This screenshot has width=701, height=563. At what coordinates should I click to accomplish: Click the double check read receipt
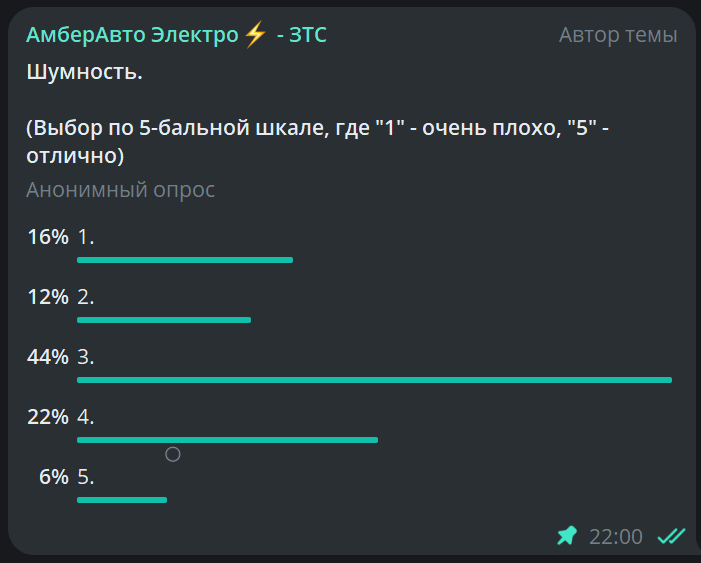click(x=670, y=537)
